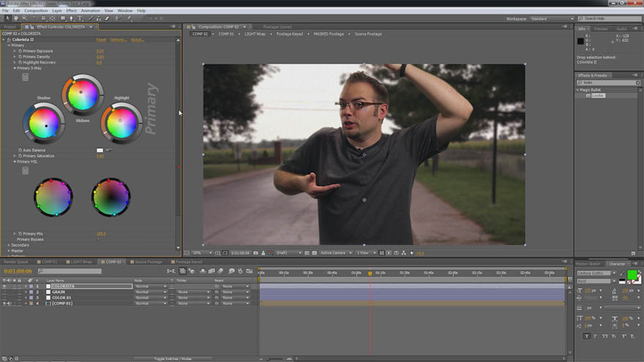Click the Effects & Presets search field

click(609, 83)
